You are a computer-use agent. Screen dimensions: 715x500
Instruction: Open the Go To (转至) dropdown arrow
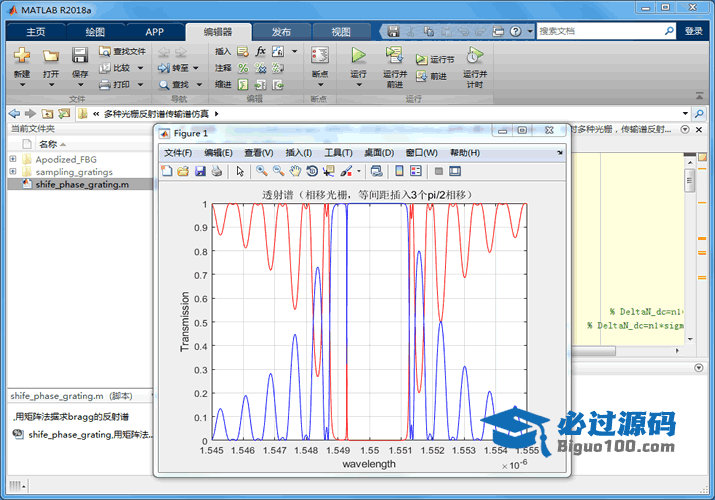pos(196,68)
